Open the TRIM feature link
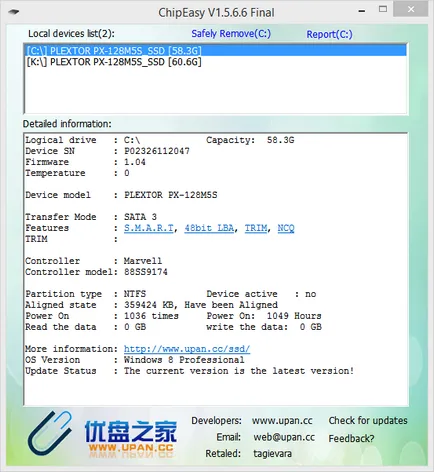The width and height of the screenshot is (434, 472). click(256, 228)
